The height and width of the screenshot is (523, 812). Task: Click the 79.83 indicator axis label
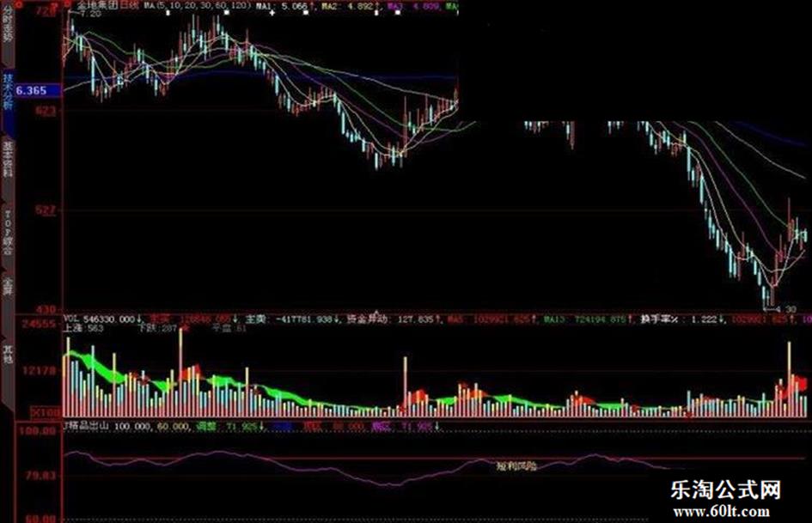[x=41, y=476]
